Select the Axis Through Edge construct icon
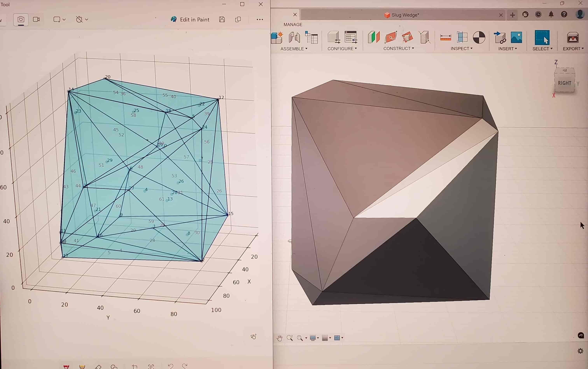588x369 pixels. click(x=424, y=37)
